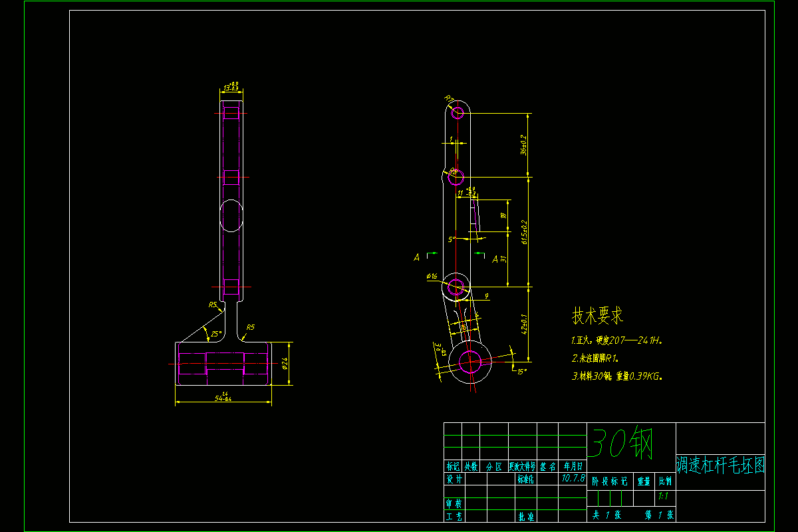
Task: Select the '36±0.2' vertical dimension
Action: pyautogui.click(x=523, y=145)
